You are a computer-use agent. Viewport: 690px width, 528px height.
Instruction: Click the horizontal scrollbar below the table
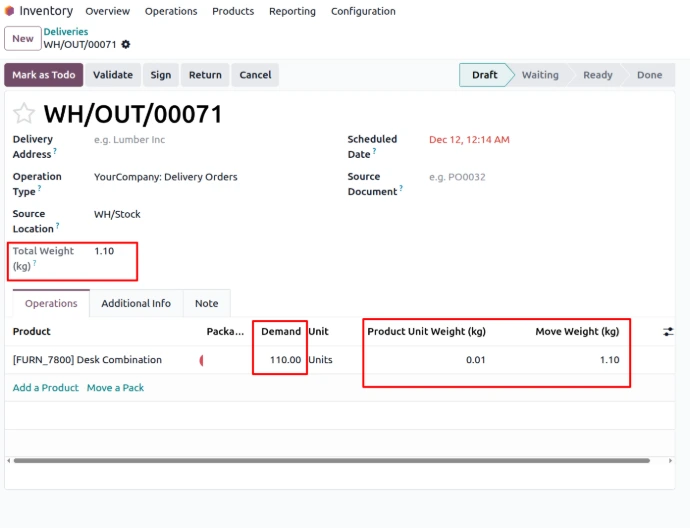[330, 461]
